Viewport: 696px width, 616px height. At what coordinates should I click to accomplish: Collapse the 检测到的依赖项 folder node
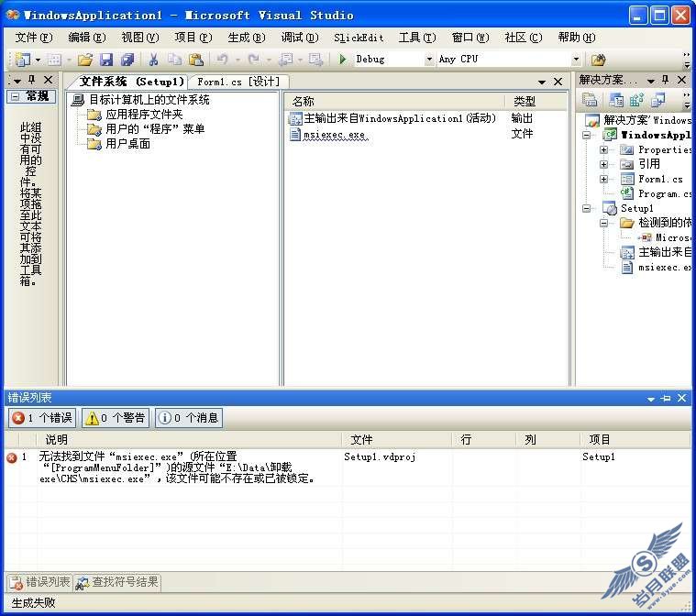603,223
